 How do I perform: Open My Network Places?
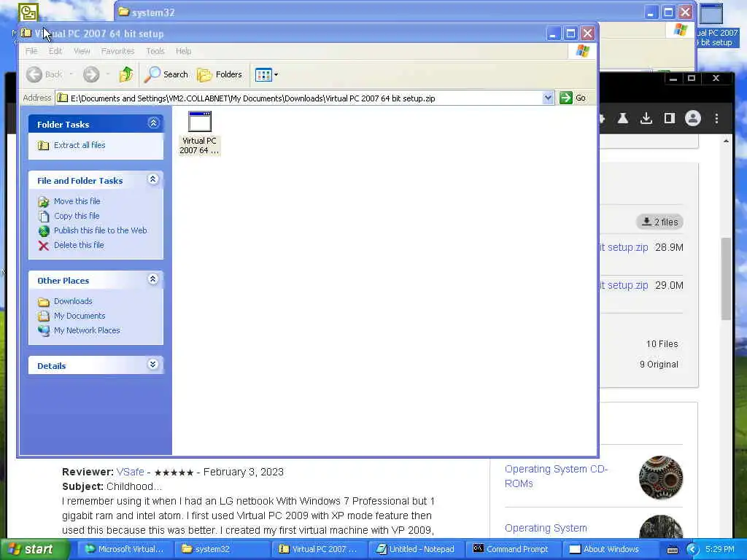pyautogui.click(x=87, y=330)
